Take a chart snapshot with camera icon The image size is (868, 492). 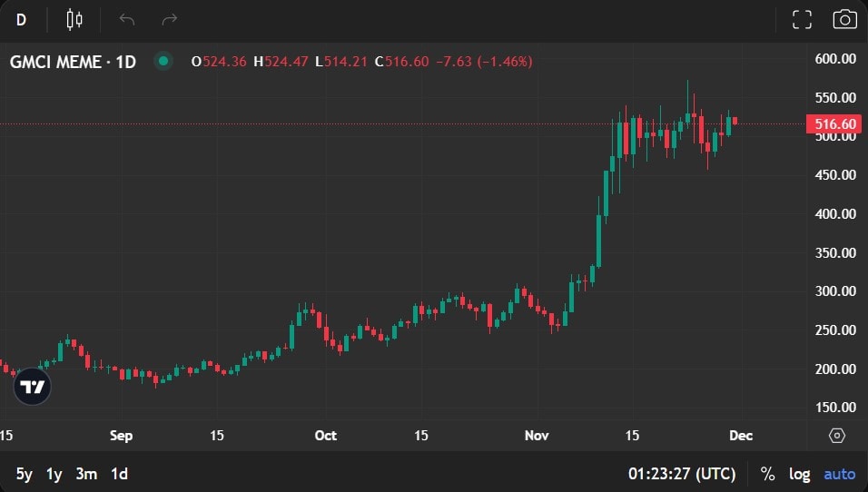[x=844, y=19]
